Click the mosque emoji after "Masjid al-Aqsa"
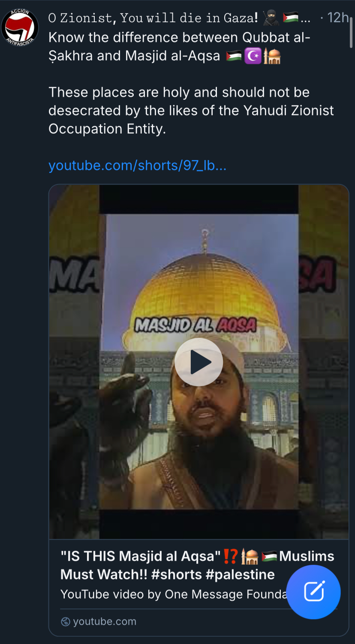The image size is (355, 644). [x=272, y=56]
